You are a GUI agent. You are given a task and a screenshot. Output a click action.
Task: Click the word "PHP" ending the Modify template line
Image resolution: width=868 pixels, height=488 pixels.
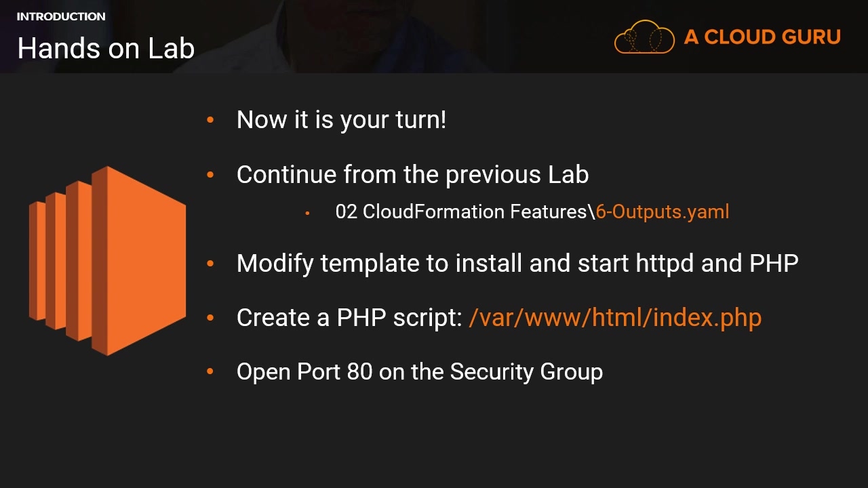(774, 263)
